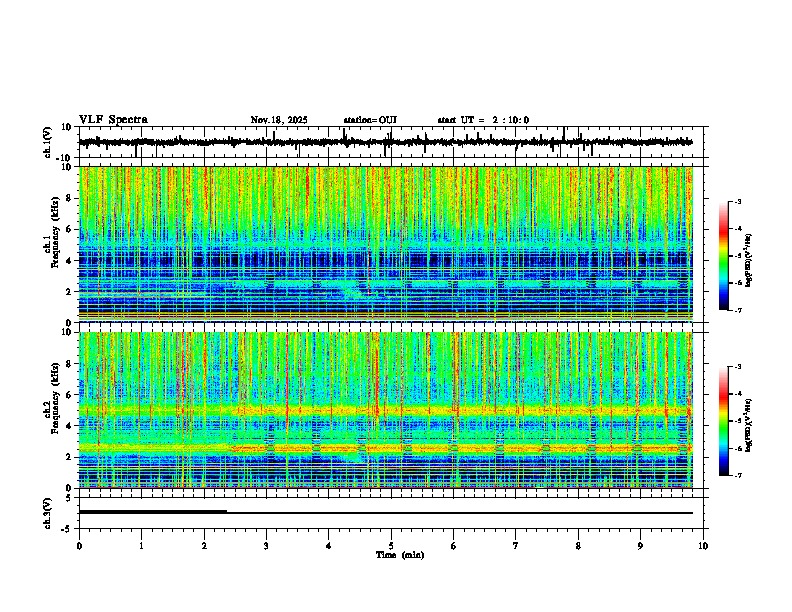Click the "Time (min)" axis title
Screen dimensions: 792x612
[400, 555]
